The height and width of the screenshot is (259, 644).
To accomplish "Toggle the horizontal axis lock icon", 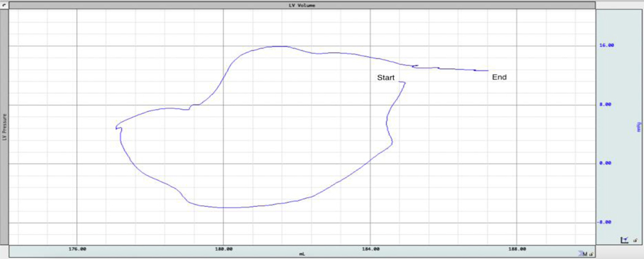I will [x=591, y=255].
